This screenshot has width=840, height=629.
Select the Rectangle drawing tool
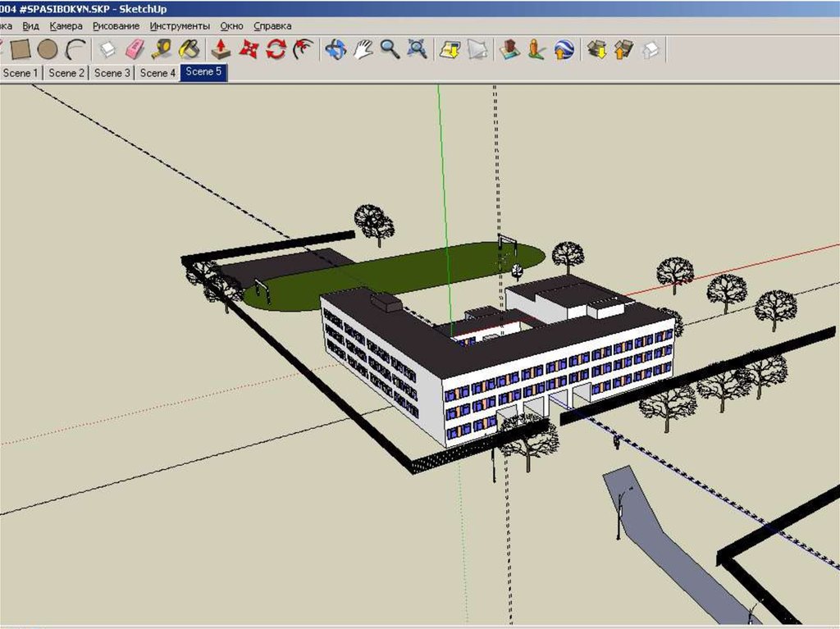(x=21, y=49)
